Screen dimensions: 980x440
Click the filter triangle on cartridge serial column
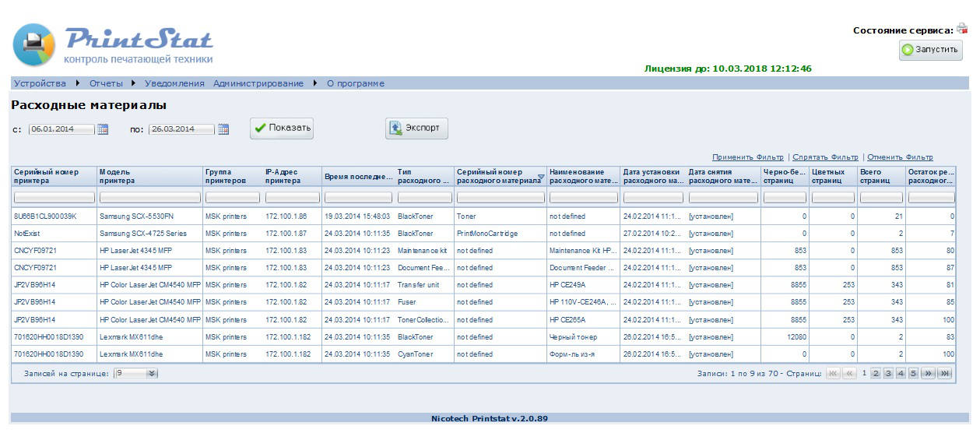pos(540,176)
